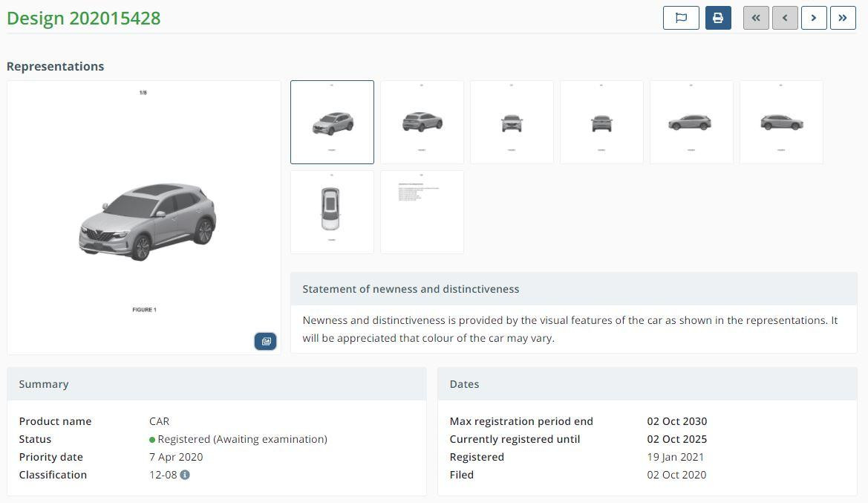This screenshot has height=503, width=868.
Task: Open the text page thumbnail
Action: coord(422,212)
